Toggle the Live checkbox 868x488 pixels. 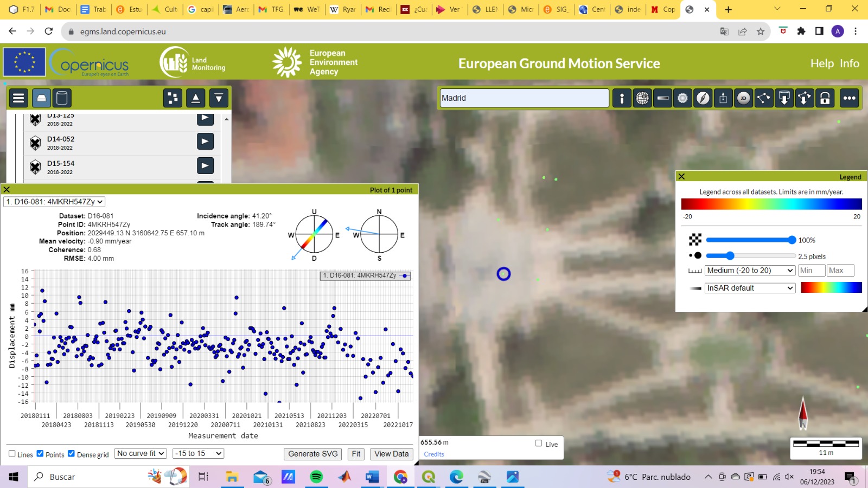click(539, 444)
